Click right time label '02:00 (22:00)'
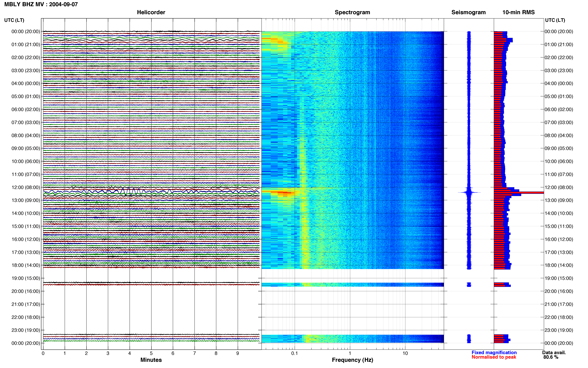Viewport: 588px width, 368px height. 559,57
